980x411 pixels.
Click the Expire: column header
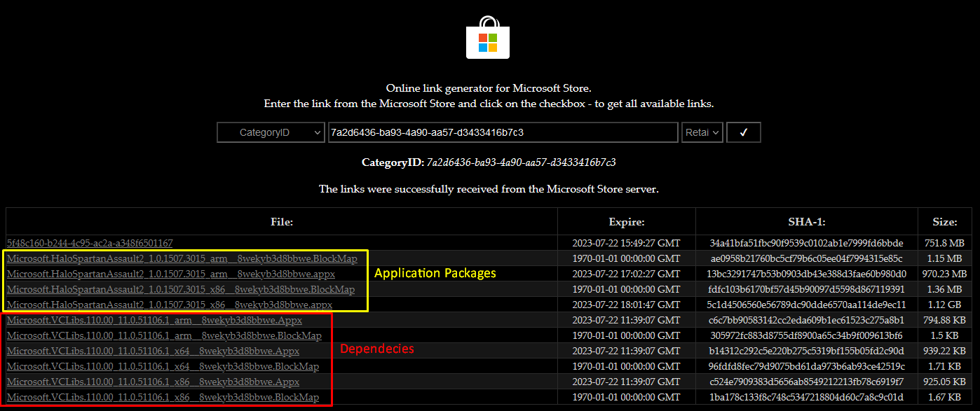627,222
